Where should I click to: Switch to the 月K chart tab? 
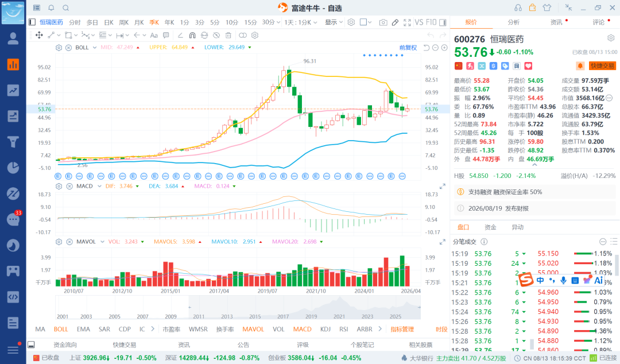[139, 22]
